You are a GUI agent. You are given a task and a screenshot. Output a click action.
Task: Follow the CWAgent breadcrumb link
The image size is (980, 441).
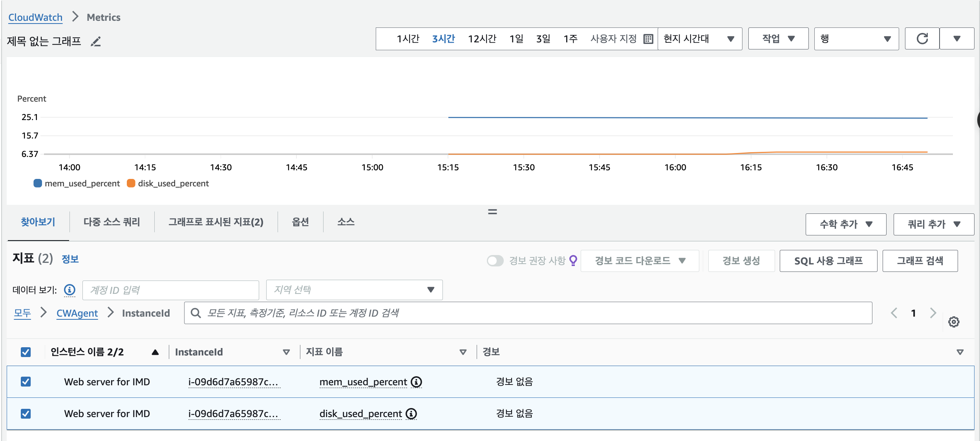[x=77, y=313]
